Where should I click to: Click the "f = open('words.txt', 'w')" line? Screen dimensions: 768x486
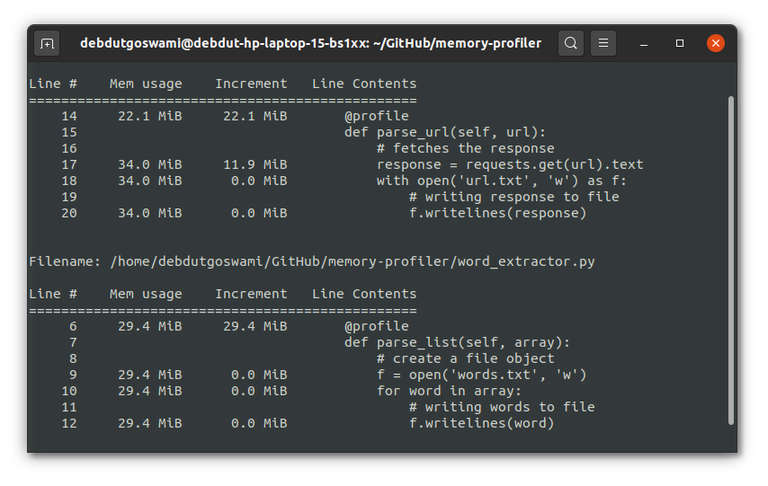pos(481,375)
